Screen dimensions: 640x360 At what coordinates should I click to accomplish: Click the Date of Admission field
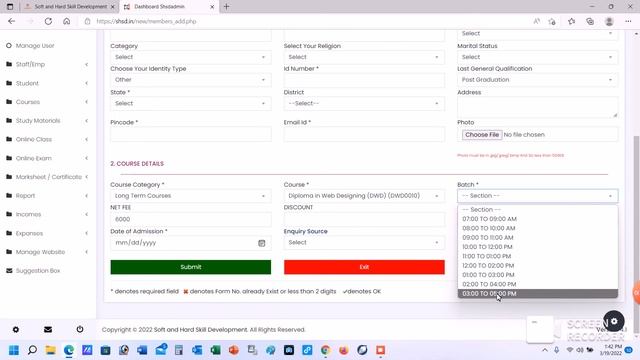(x=191, y=243)
